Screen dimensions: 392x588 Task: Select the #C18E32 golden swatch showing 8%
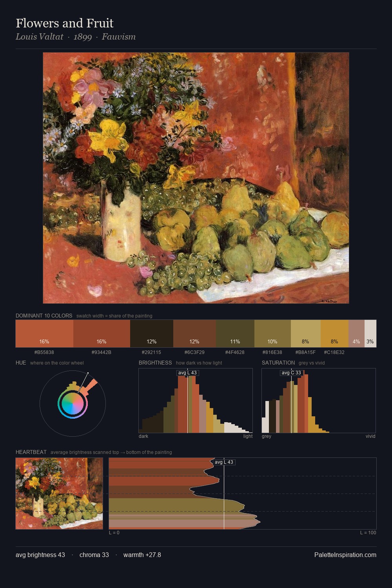(334, 334)
